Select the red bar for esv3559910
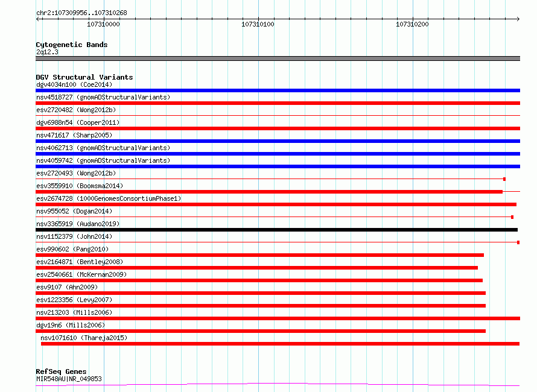537x392 pixels. pos(269,192)
